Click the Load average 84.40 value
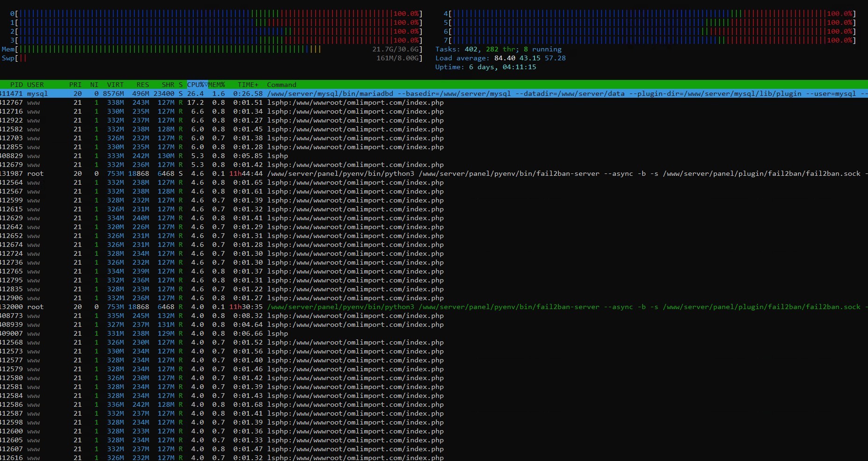The height and width of the screenshot is (461, 868). (505, 58)
